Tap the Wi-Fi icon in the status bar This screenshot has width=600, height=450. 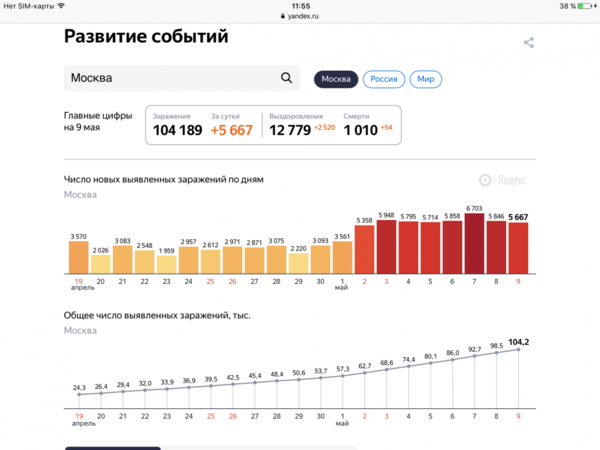point(61,6)
